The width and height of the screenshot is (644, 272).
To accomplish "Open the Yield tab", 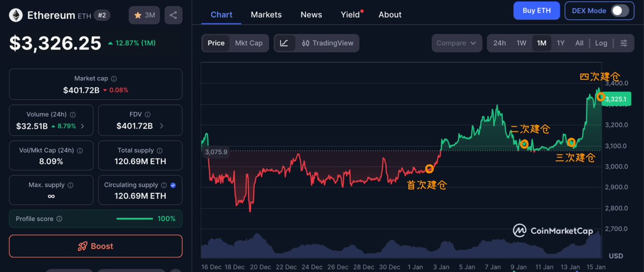I will click(x=350, y=15).
